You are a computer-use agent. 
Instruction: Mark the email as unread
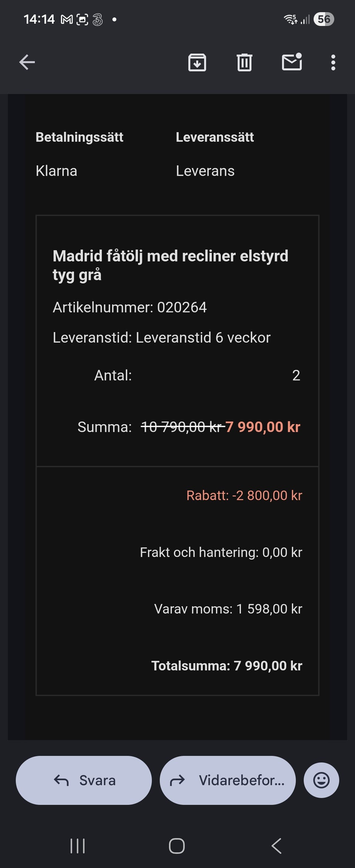(x=292, y=62)
